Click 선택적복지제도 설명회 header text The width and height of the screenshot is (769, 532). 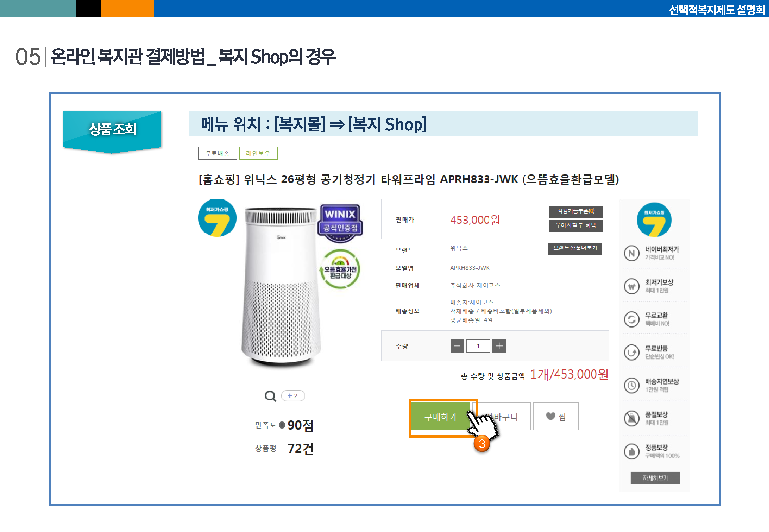[717, 10]
